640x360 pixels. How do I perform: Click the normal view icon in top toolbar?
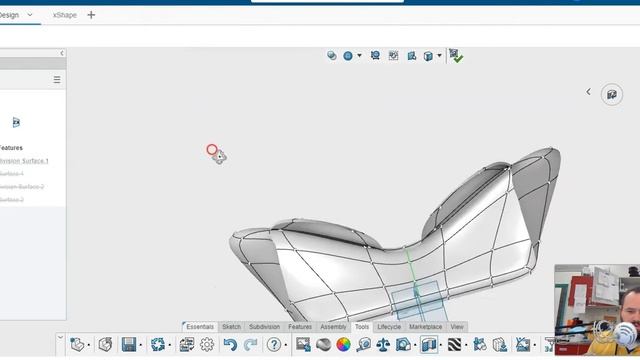[x=411, y=56]
